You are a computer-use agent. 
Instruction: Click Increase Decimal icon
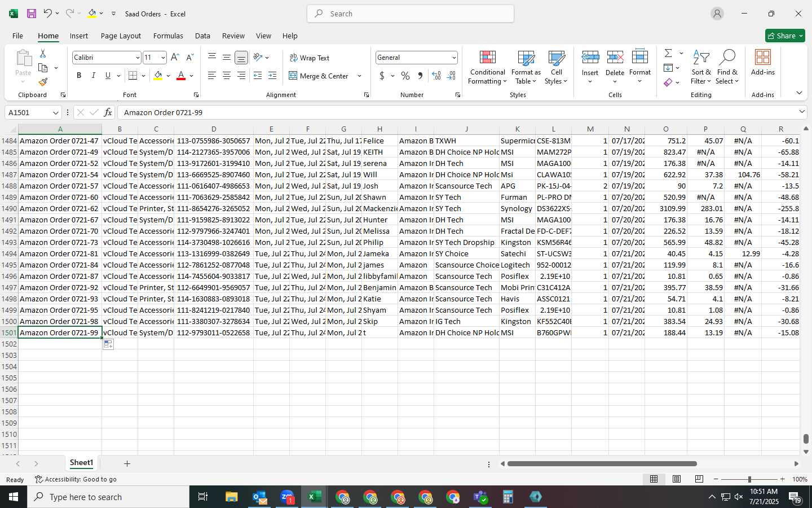(436, 76)
